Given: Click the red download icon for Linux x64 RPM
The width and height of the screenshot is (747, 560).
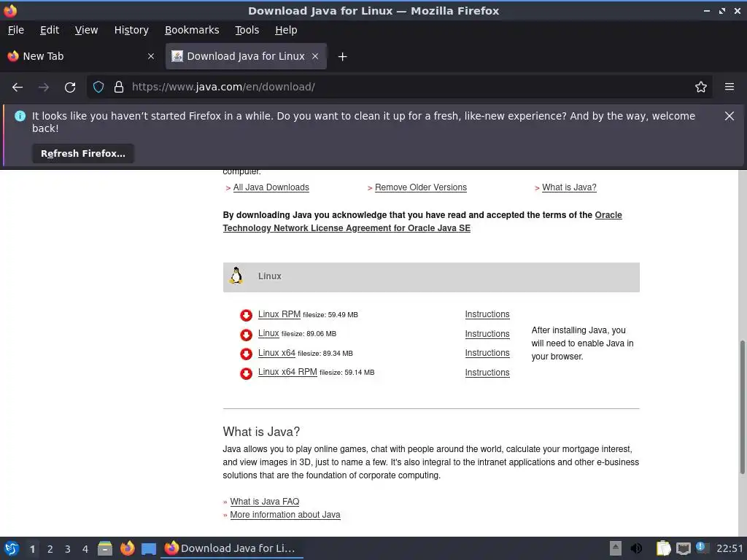Looking at the screenshot, I should pos(246,373).
